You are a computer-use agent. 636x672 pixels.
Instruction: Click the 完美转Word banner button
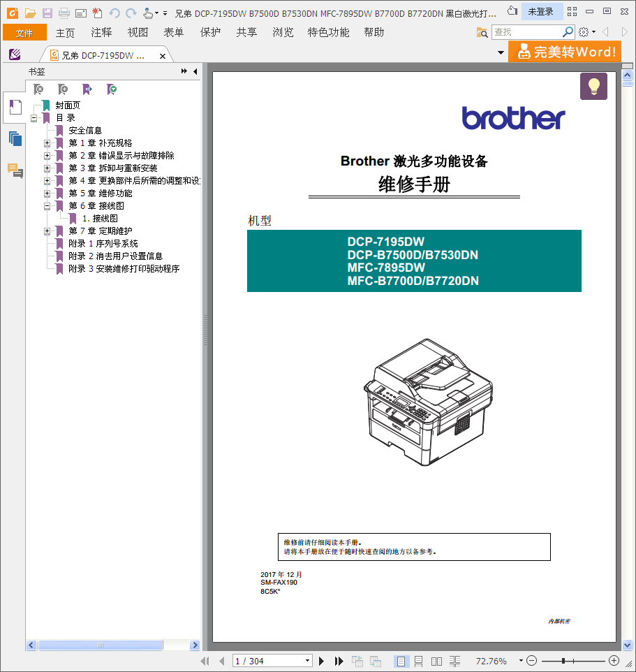pos(565,52)
